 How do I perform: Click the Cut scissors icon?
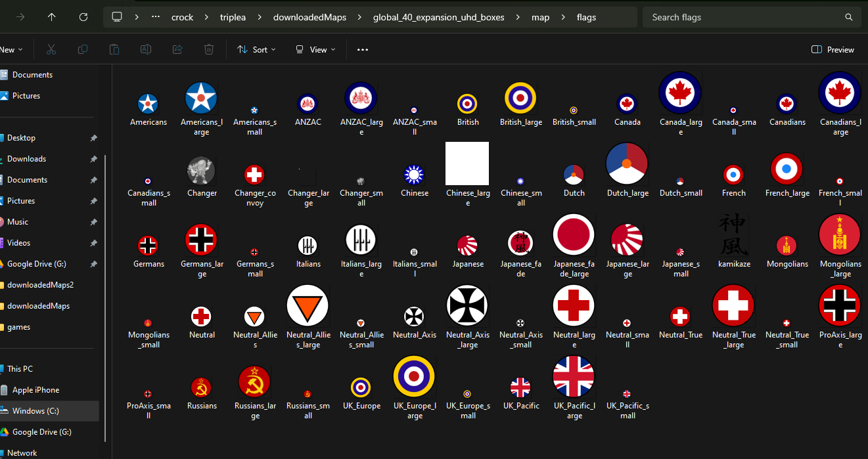(51, 49)
